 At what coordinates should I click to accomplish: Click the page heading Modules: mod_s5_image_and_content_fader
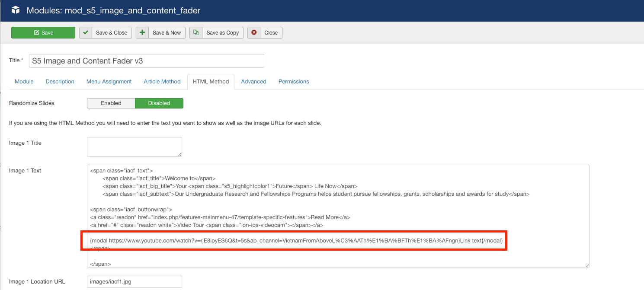114,10
